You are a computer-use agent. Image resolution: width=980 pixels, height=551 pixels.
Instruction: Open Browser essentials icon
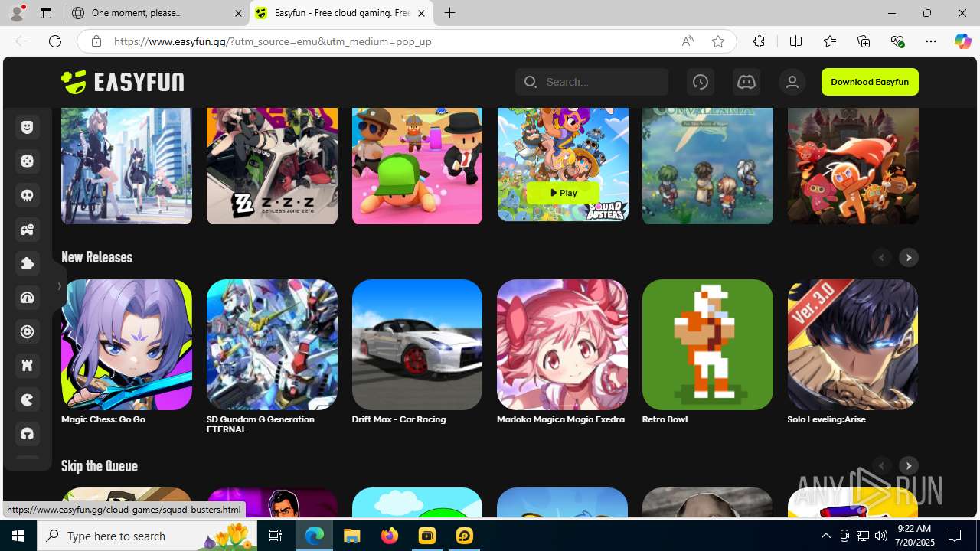pyautogui.click(x=897, y=41)
